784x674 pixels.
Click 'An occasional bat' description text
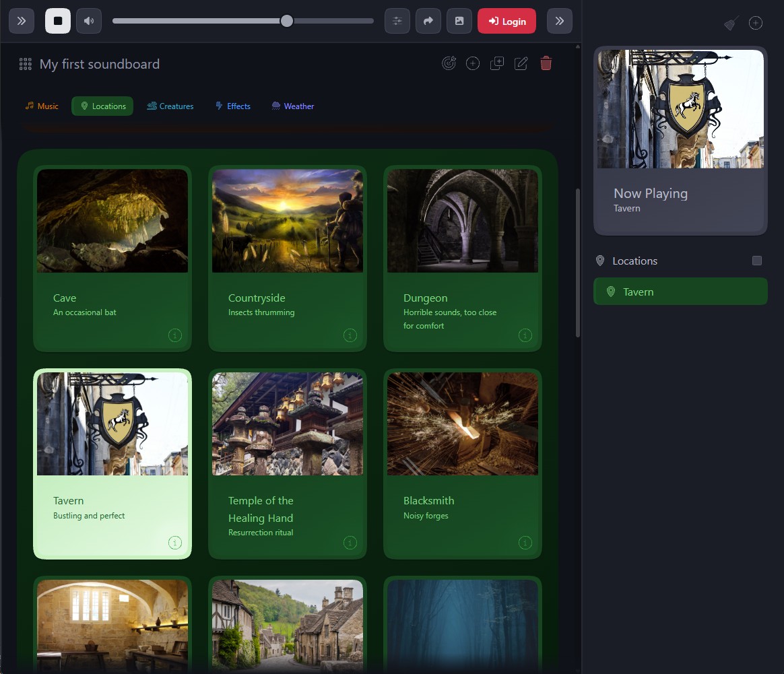[84, 312]
